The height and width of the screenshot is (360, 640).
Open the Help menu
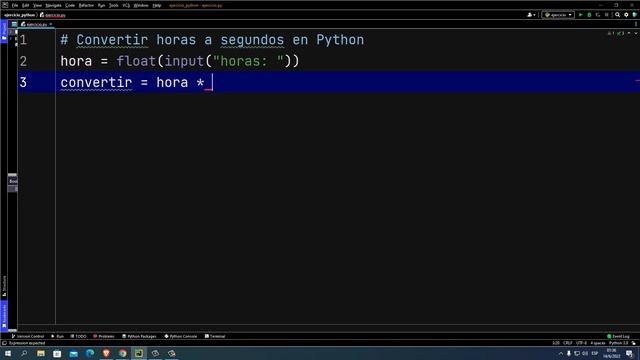point(157,5)
